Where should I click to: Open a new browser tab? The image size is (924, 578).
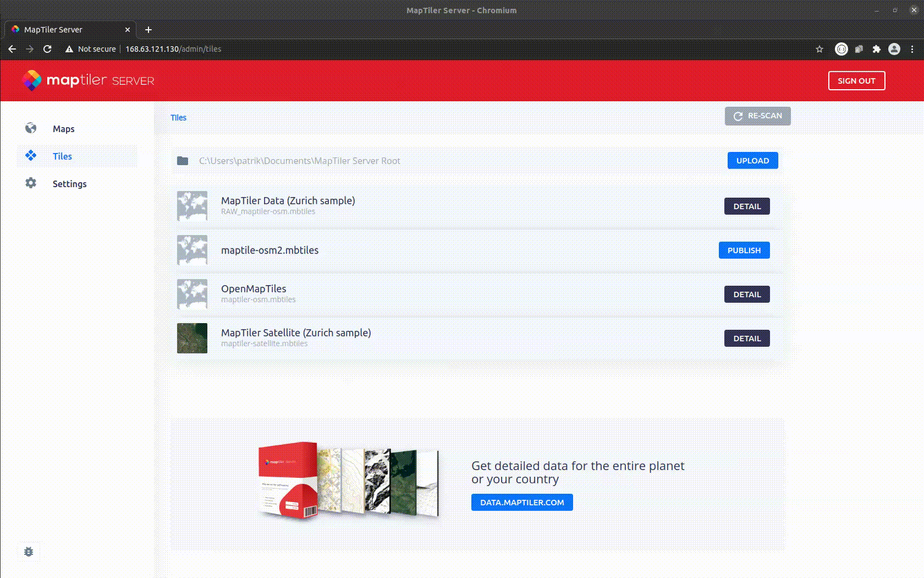[148, 30]
